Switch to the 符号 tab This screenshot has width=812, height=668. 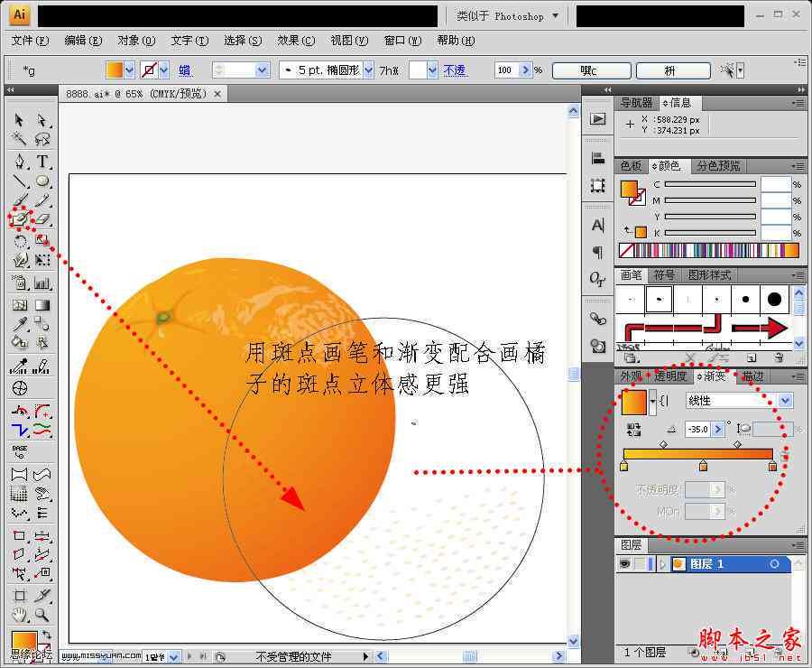(664, 275)
